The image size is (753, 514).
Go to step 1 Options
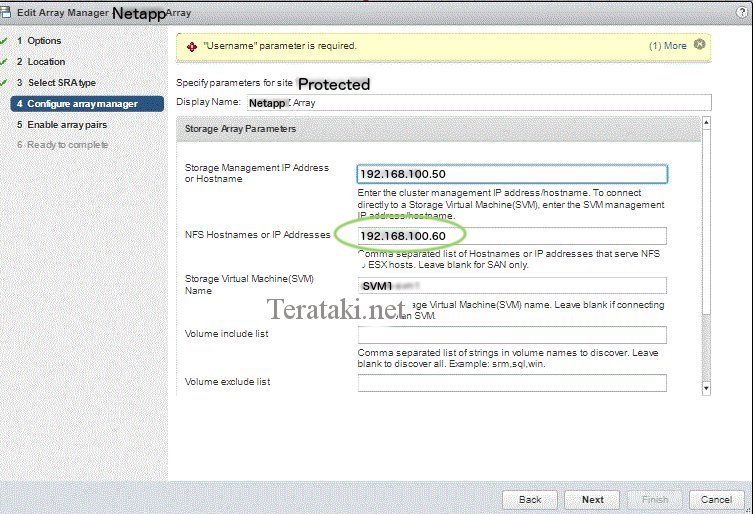point(39,41)
